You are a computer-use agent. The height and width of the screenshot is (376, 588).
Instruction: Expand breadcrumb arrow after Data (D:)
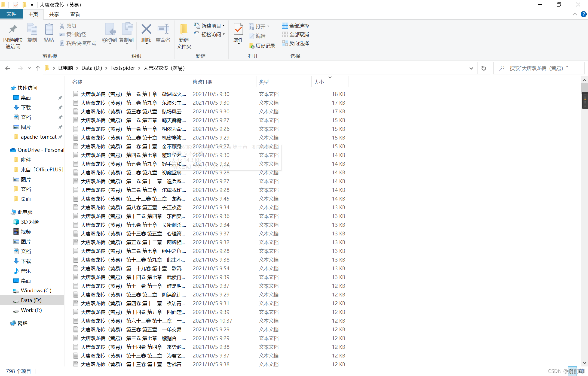[x=106, y=68]
